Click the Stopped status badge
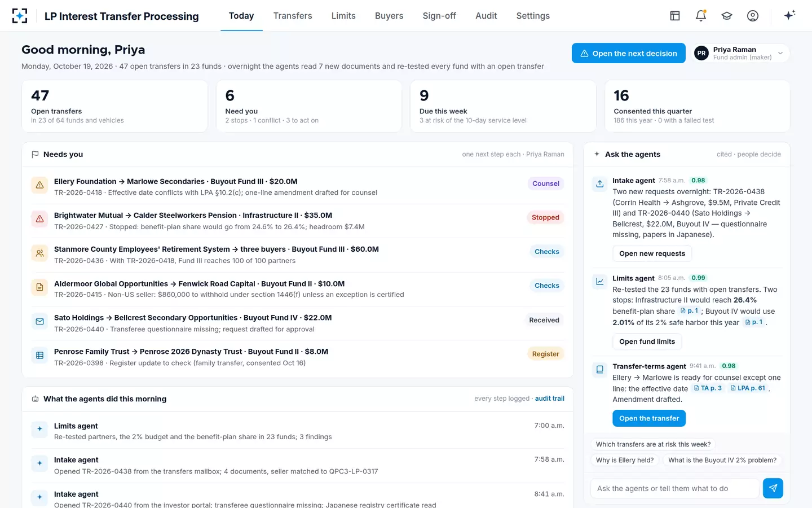Image resolution: width=812 pixels, height=508 pixels. [x=545, y=217]
